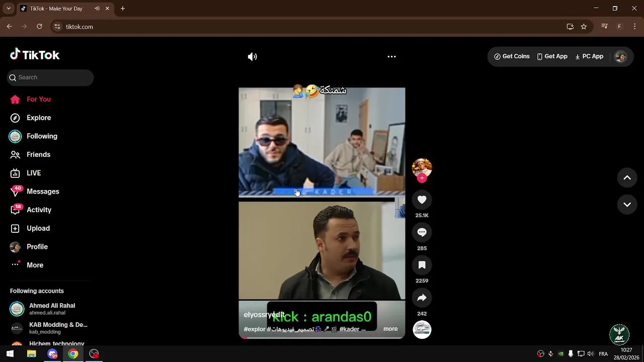Open the media control icon in Chrome toolbar
Viewport: 644px width, 362px height.
pos(605,27)
